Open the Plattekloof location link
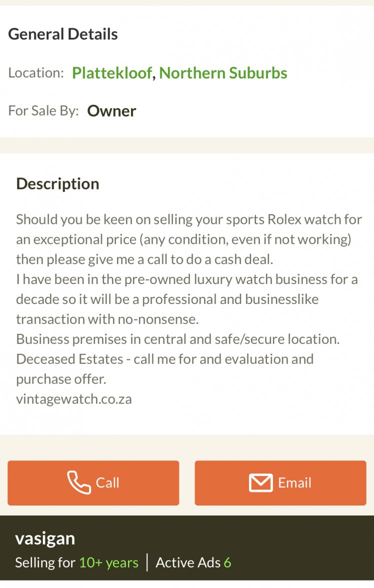 tap(112, 73)
